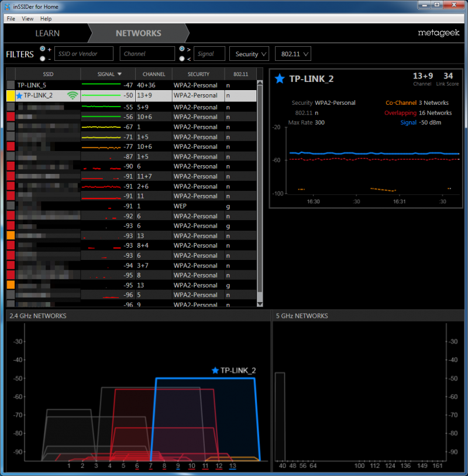Viewport: 468px width, 476px height.
Task: Click the 13+9 Channel value in the details panel
Action: pos(423,76)
